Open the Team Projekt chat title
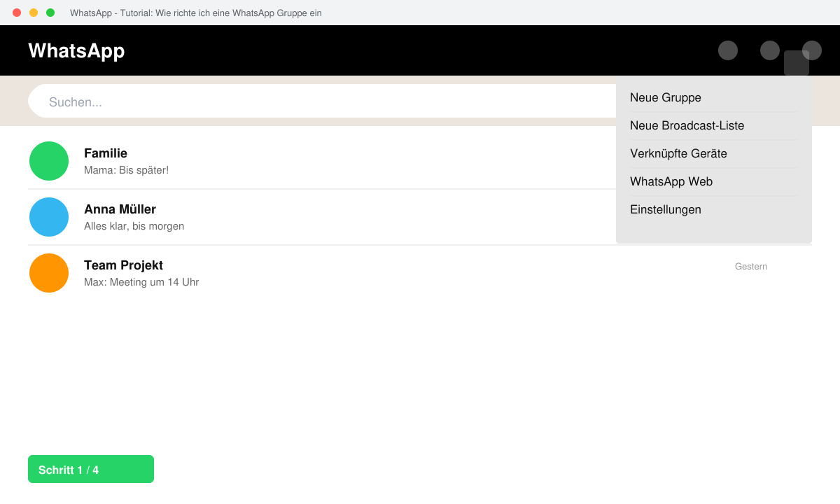840x504 pixels. point(123,265)
